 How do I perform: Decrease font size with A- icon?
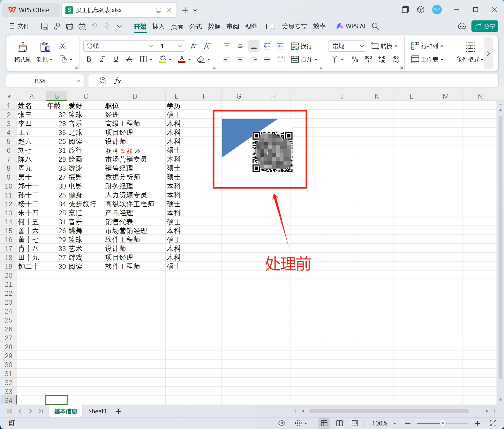pyautogui.click(x=207, y=46)
